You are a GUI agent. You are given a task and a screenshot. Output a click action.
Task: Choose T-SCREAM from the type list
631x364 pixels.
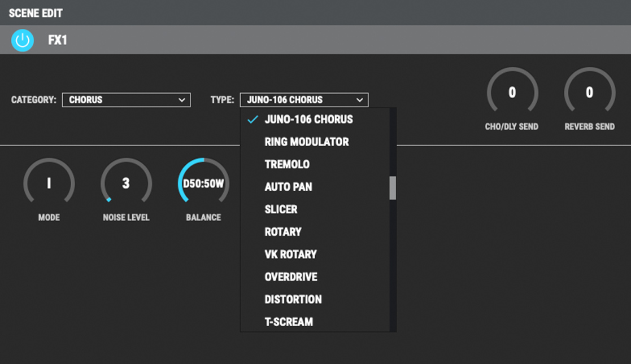click(315, 322)
